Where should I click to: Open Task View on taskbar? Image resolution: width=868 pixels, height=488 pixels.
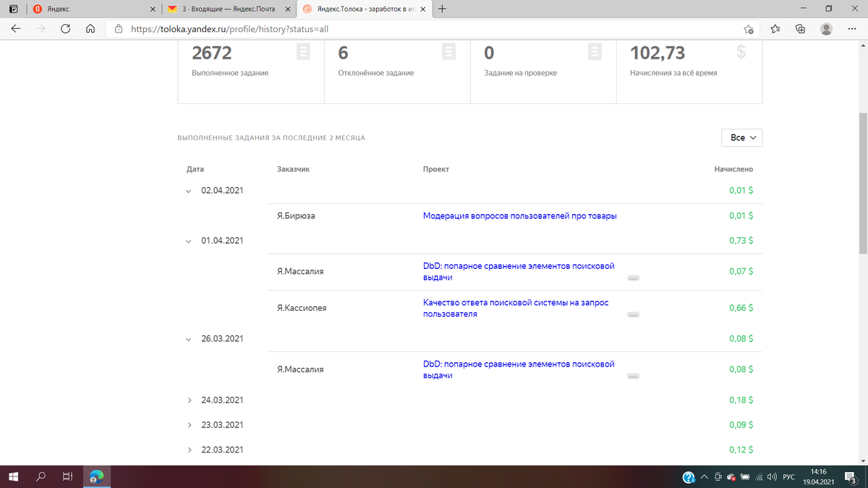pyautogui.click(x=67, y=477)
